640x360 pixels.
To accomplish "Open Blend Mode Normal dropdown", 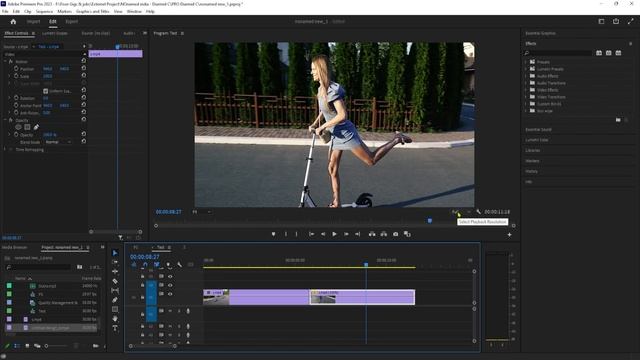I will (x=58, y=142).
